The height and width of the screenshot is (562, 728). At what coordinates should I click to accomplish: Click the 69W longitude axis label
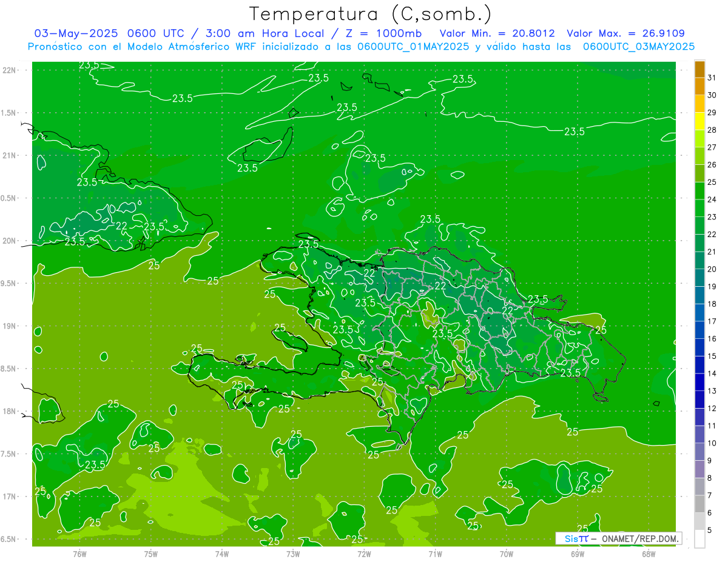(x=578, y=554)
